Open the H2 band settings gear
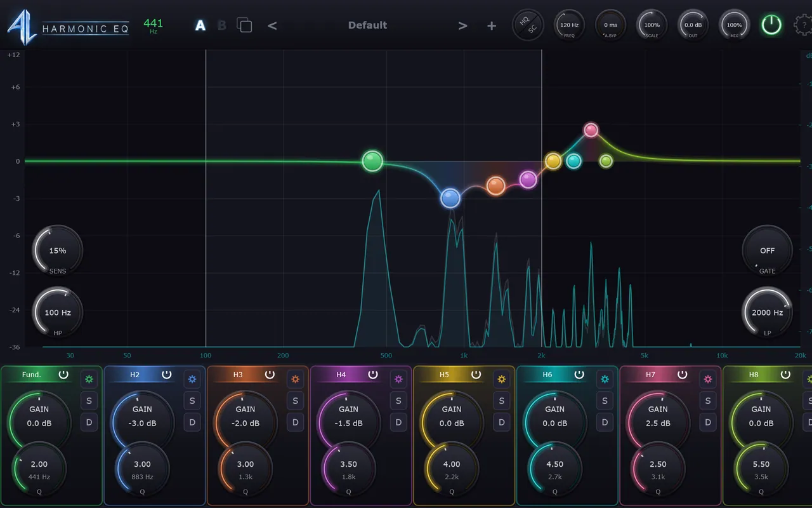This screenshot has height=508, width=812. click(192, 380)
